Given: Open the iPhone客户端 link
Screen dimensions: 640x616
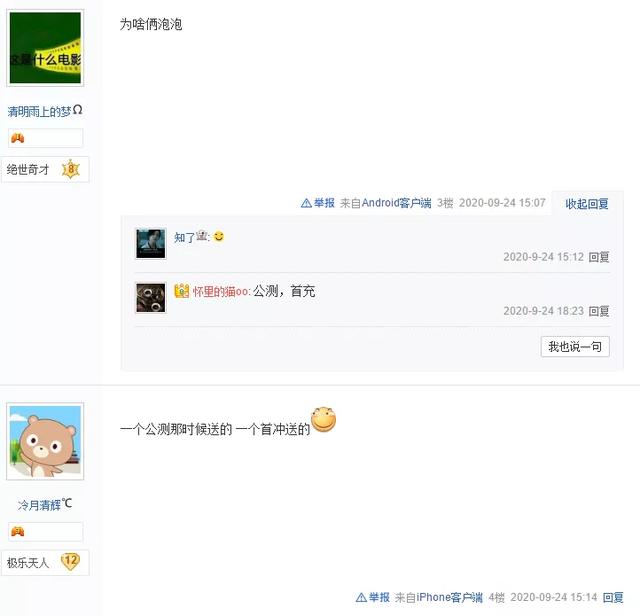Looking at the screenshot, I should pyautogui.click(x=449, y=598).
